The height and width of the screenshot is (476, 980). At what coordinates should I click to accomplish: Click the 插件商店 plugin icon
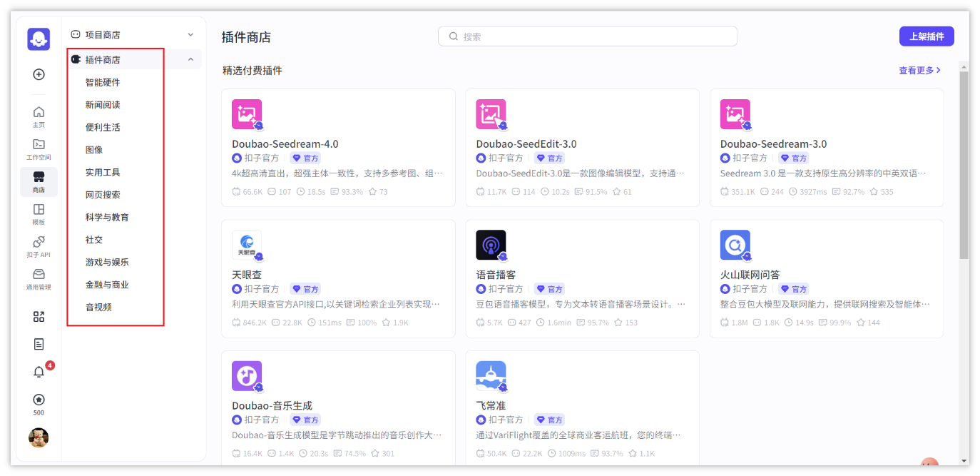pos(76,59)
